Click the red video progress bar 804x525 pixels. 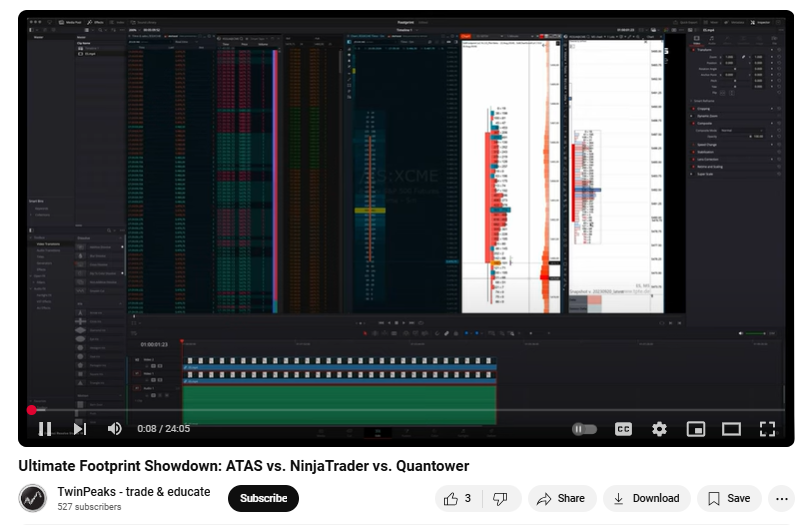(x=32, y=410)
